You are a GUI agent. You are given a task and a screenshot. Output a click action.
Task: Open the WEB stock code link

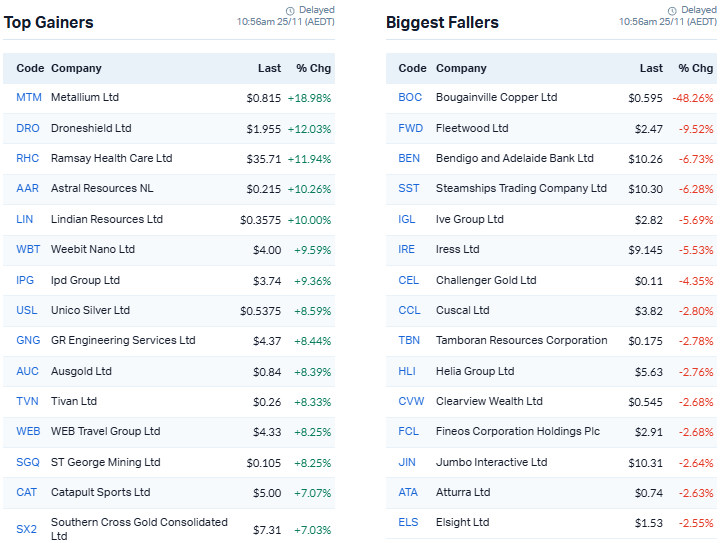click(x=28, y=432)
